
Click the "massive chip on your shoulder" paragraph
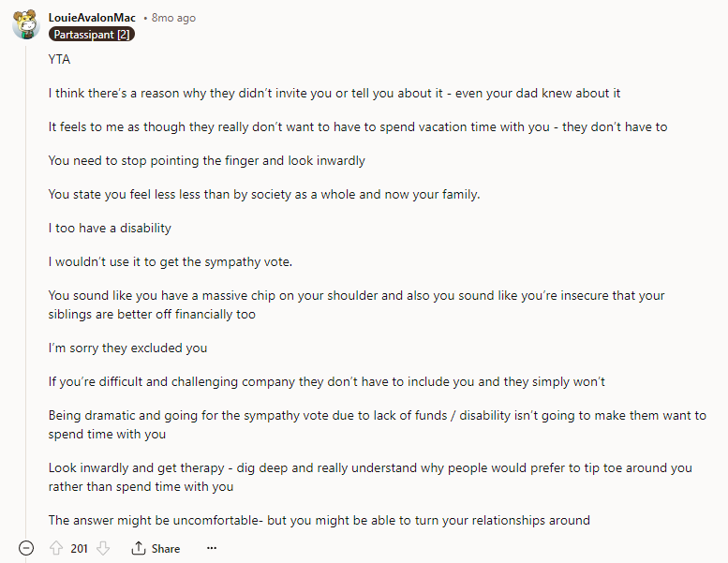[356, 304]
